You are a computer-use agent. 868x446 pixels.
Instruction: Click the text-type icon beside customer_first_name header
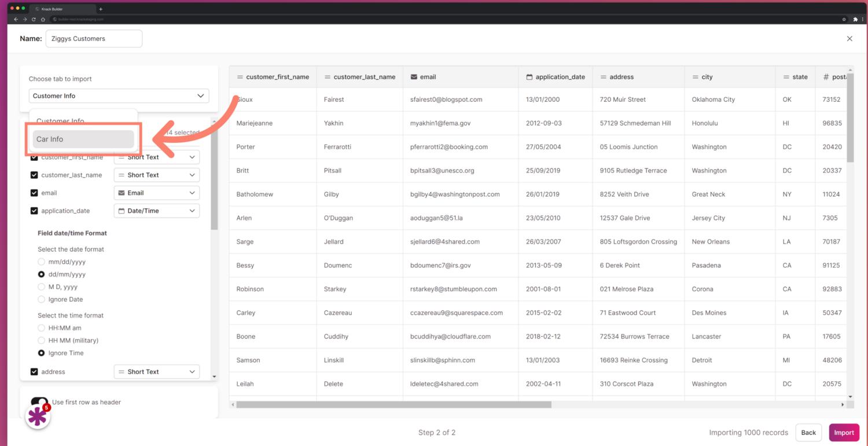pyautogui.click(x=240, y=77)
